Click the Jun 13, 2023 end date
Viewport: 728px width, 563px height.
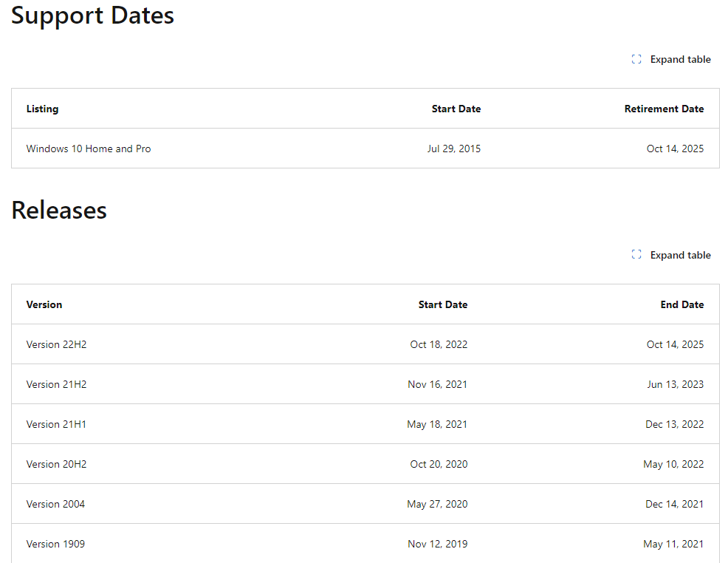[675, 384]
